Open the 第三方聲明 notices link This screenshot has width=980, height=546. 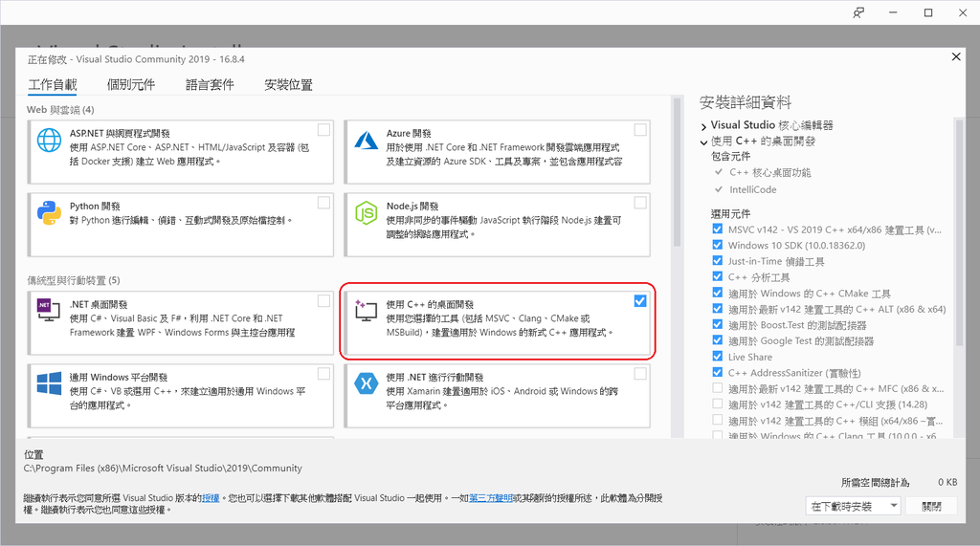(x=491, y=498)
